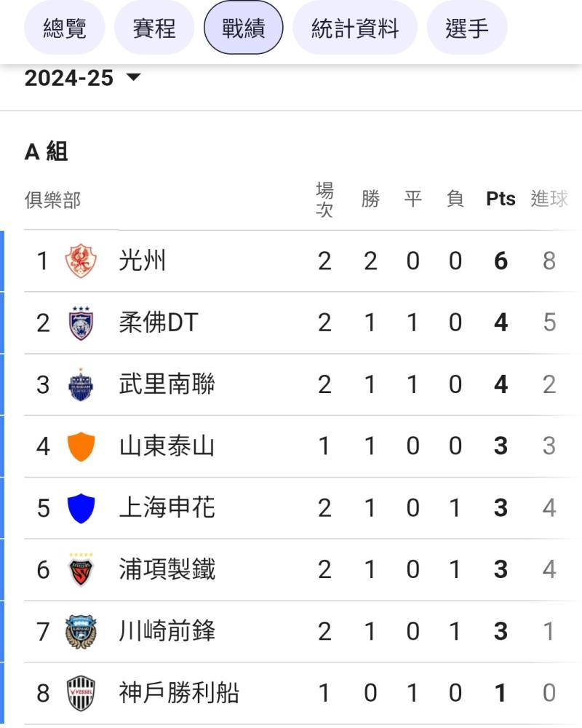Open the 賽程 tab
582x728 pixels.
[x=154, y=28]
